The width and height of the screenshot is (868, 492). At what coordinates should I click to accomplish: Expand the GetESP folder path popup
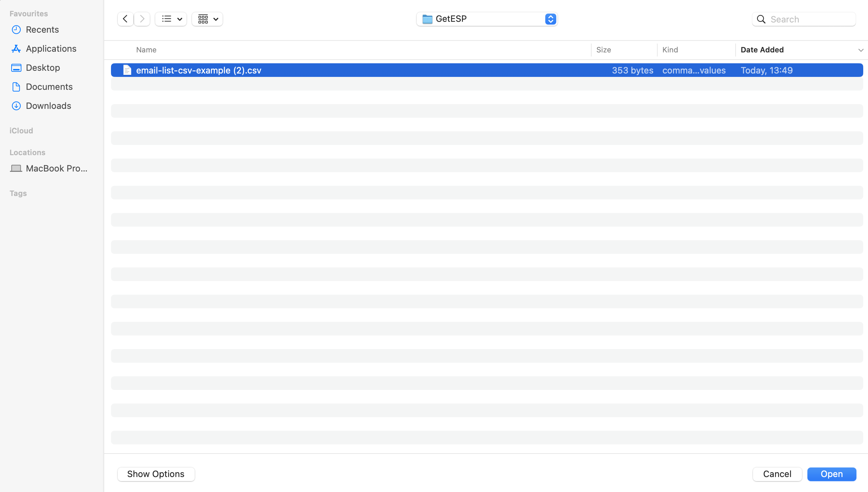[x=550, y=19]
